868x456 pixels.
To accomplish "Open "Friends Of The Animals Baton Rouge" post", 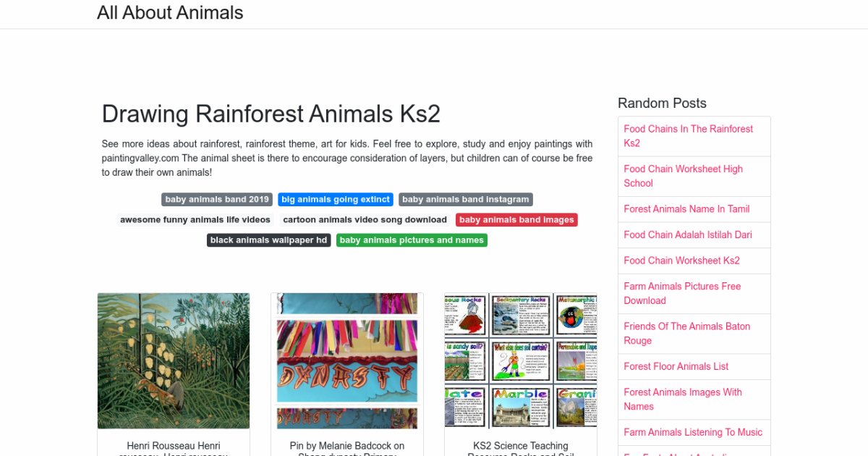I will pos(686,333).
